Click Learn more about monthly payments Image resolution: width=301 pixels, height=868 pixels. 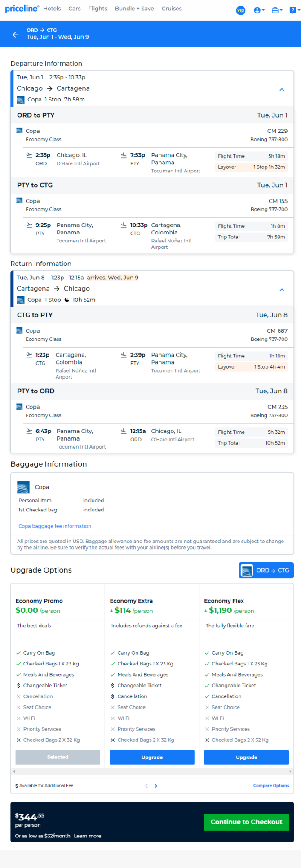click(88, 836)
